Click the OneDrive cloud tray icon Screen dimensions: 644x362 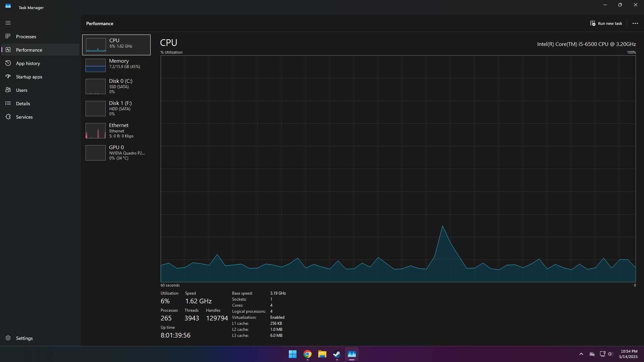pyautogui.click(x=592, y=354)
